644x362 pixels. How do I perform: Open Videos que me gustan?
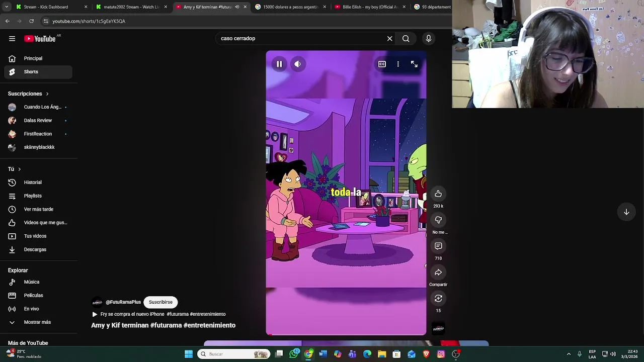point(38,223)
